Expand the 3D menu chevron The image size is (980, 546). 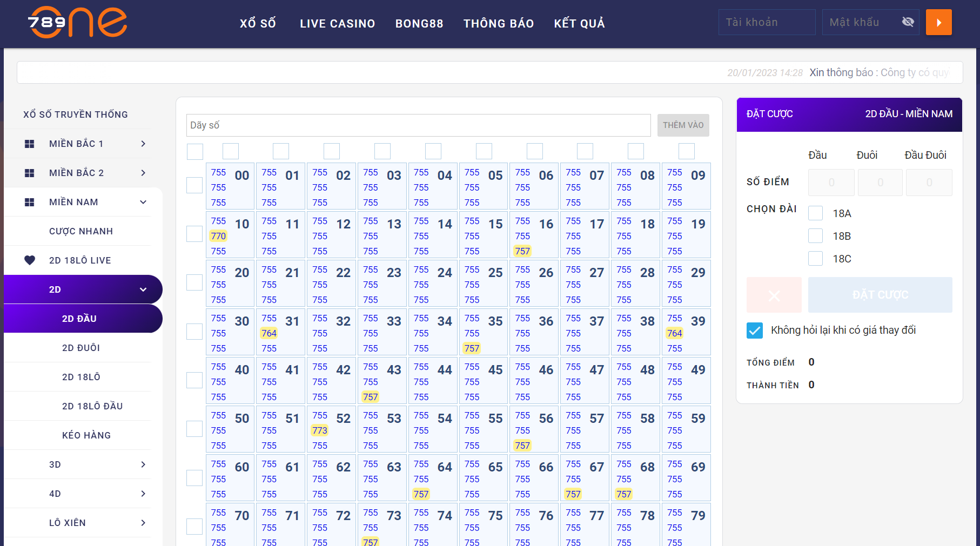[x=143, y=464]
